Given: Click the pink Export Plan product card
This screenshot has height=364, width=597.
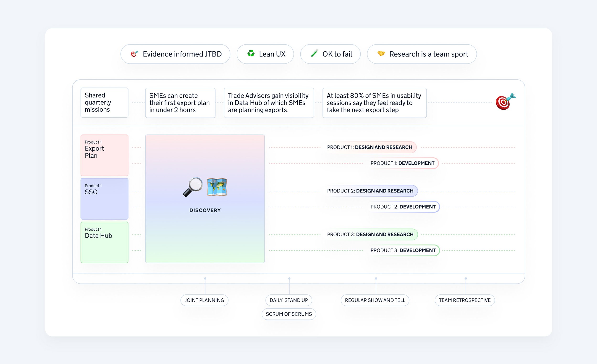Looking at the screenshot, I should [x=104, y=155].
